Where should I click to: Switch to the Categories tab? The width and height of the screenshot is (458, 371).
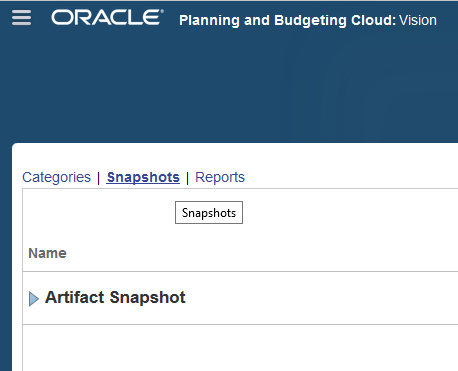tap(56, 177)
